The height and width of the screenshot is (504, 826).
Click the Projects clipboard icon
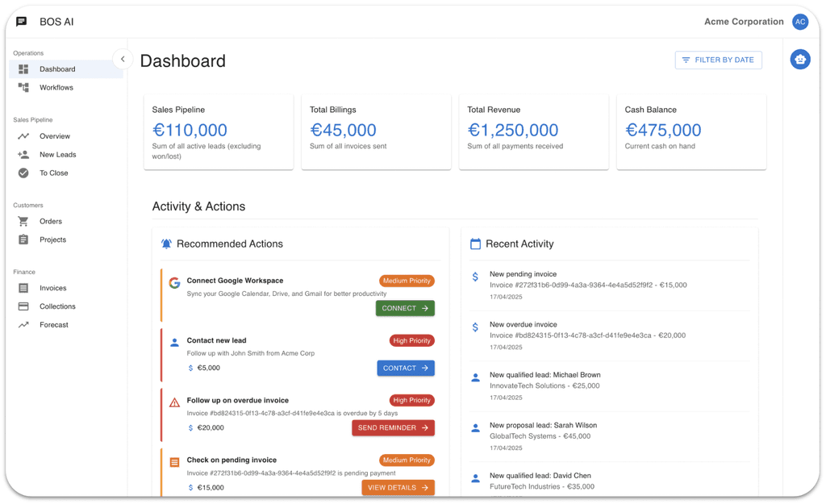point(23,240)
